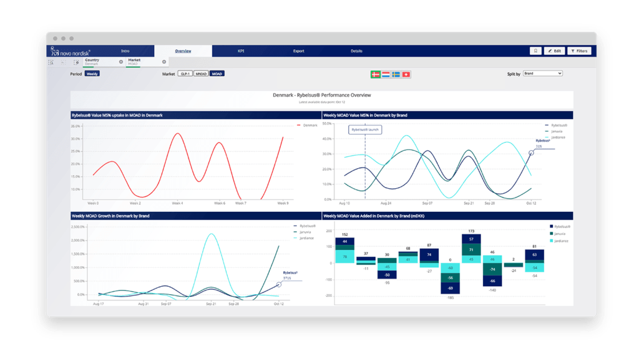Viewport: 639px width, 364px height.
Task: Toggle Rybelsus legend in Growth chart
Action: point(305,226)
